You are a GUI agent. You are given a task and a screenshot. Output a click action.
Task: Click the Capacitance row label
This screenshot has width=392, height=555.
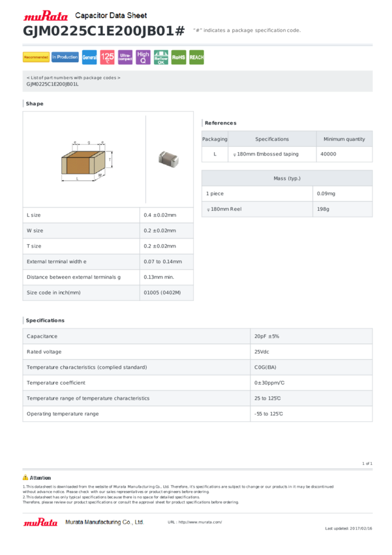(42, 336)
